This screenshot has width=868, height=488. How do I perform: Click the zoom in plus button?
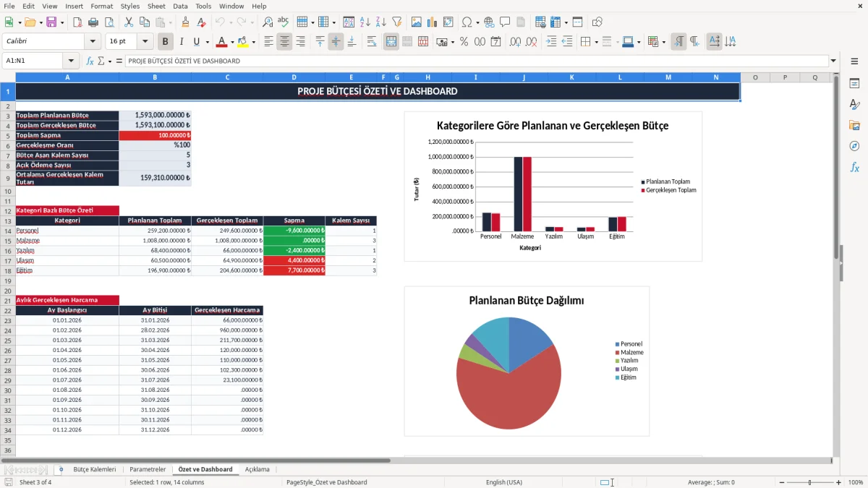(x=839, y=482)
